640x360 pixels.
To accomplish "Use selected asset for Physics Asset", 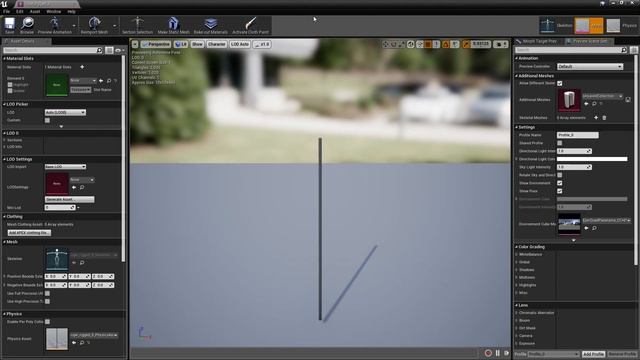I will tap(74, 342).
